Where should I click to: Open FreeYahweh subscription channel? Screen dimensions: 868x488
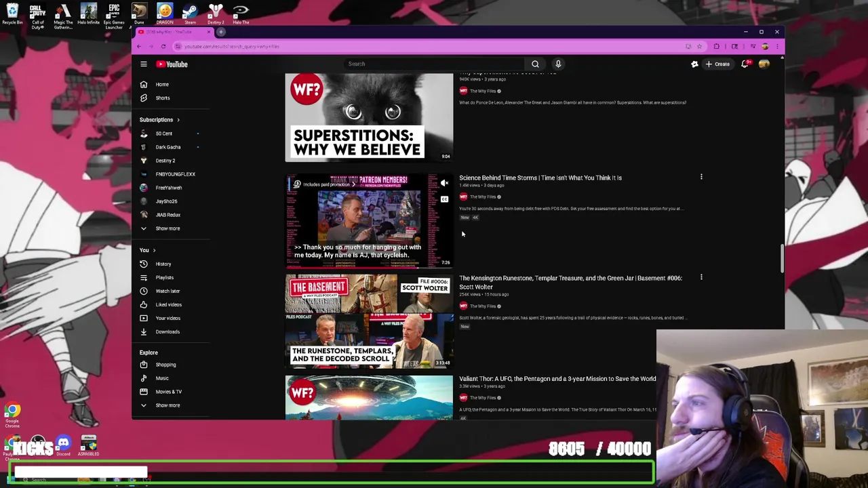pyautogui.click(x=170, y=188)
